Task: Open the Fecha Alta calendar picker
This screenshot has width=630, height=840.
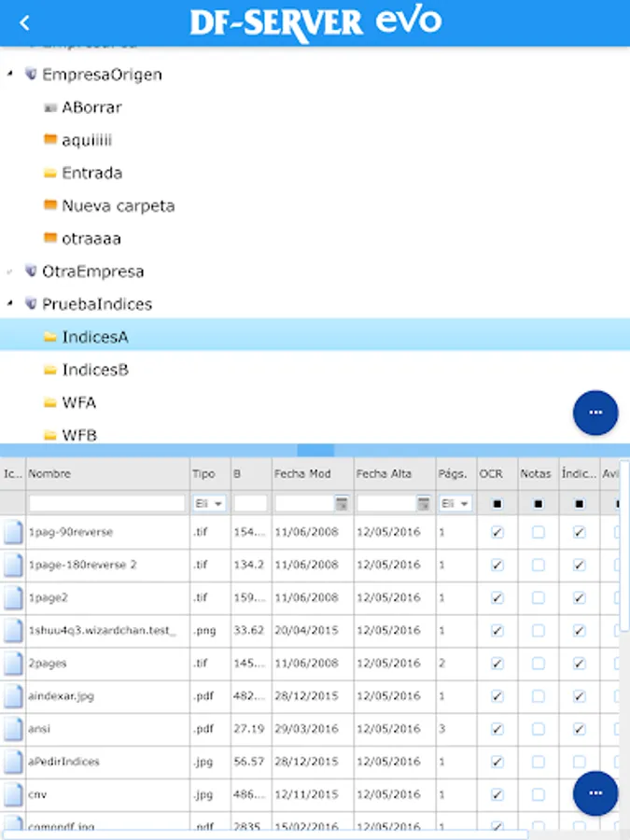Action: click(x=423, y=504)
